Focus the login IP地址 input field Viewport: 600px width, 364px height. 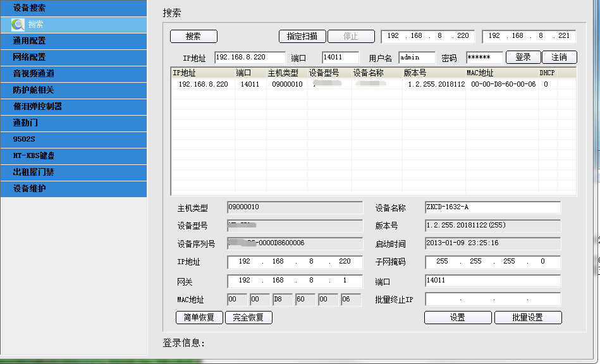coord(250,58)
